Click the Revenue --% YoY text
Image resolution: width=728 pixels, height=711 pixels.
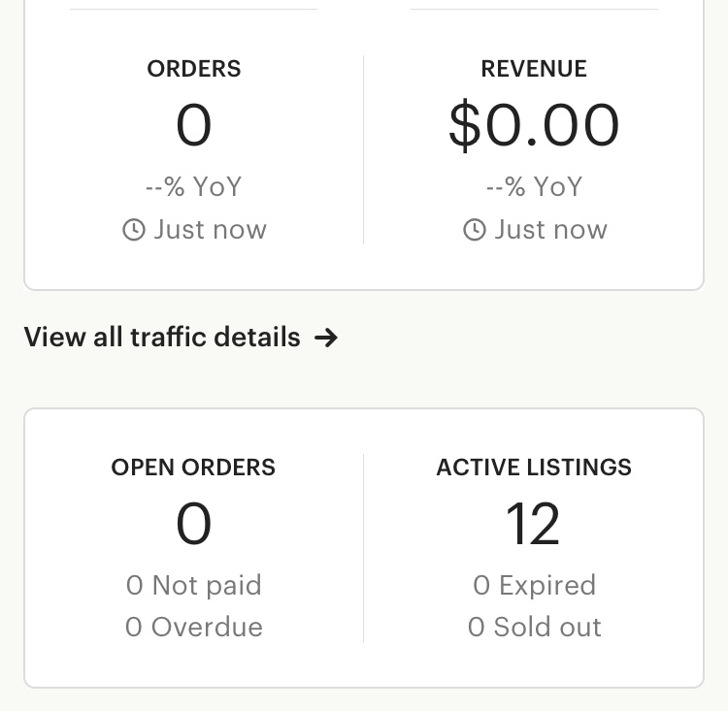[x=534, y=186]
